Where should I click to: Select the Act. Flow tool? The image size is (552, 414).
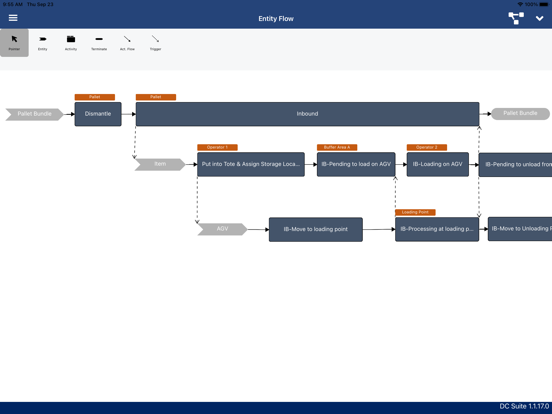click(127, 43)
